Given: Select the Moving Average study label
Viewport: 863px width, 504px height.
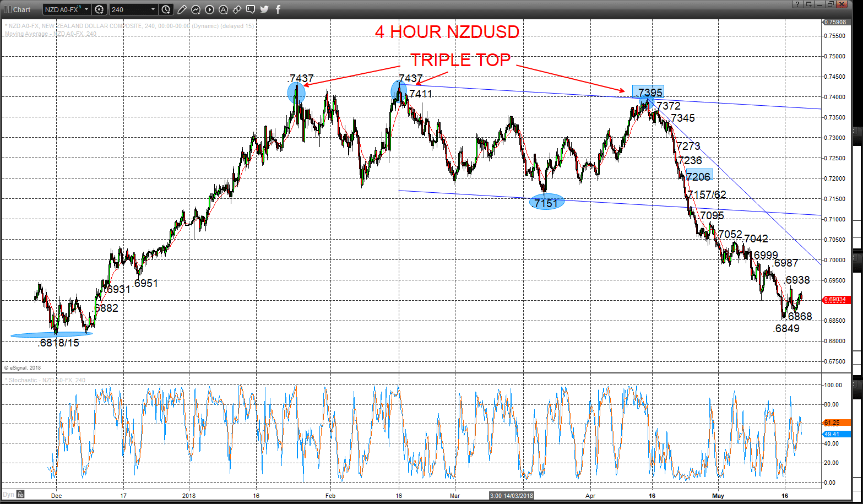Looking at the screenshot, I should coord(51,34).
